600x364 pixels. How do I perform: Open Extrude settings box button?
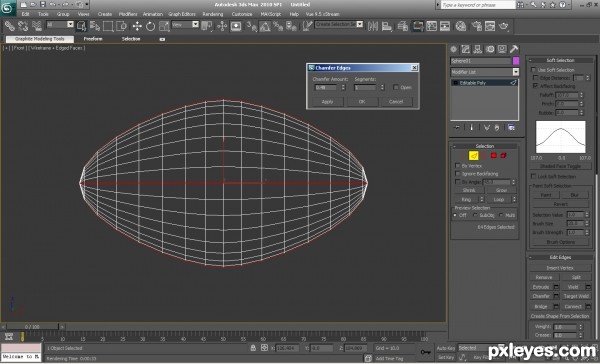(556, 287)
